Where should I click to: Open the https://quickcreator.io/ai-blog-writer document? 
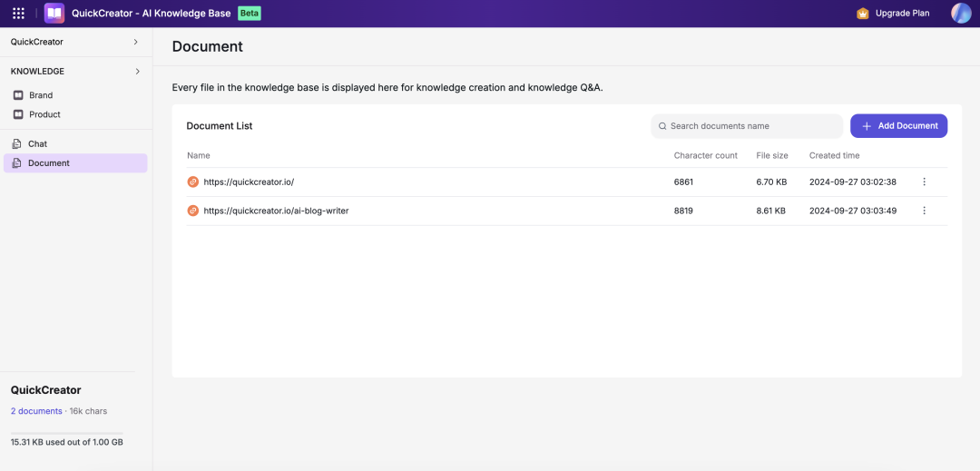click(276, 211)
